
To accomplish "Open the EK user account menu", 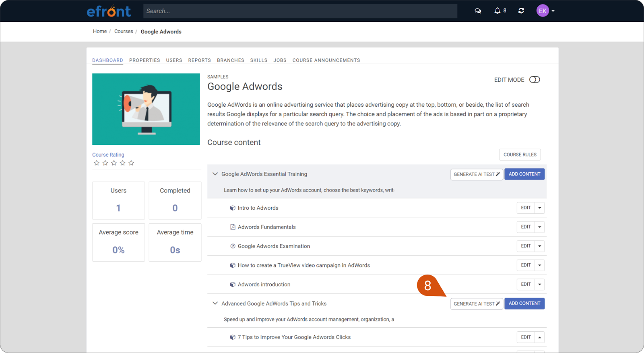I will (545, 11).
